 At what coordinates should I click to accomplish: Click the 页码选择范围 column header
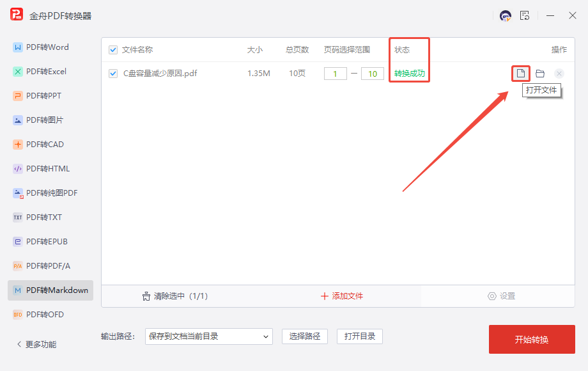tap(347, 50)
